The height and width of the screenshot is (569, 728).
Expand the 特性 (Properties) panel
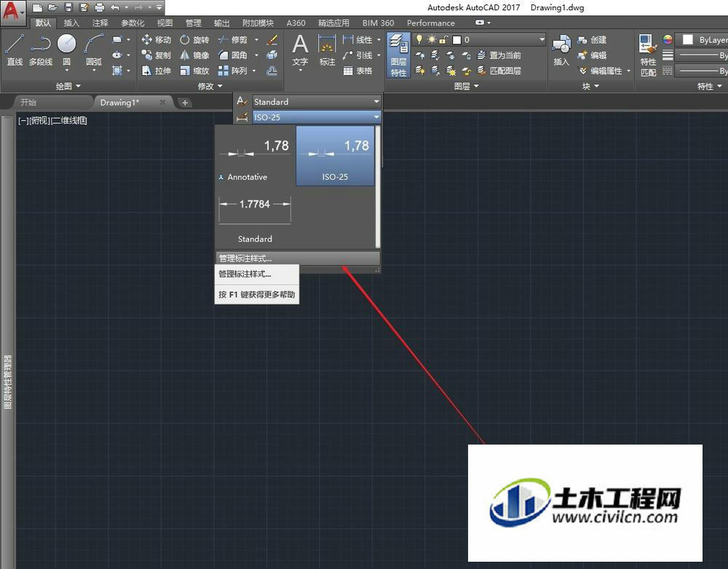click(x=710, y=86)
